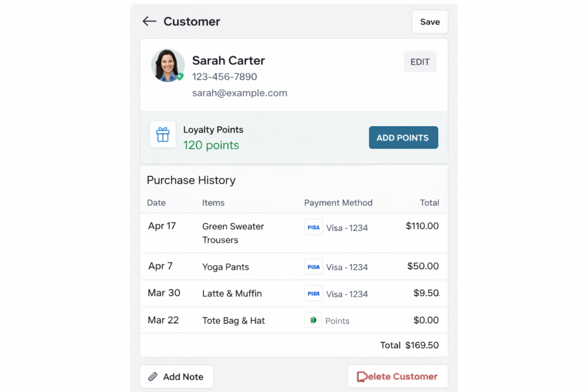The width and height of the screenshot is (588, 392).
Task: Click the paperclip icon on Add Note
Action: point(153,377)
